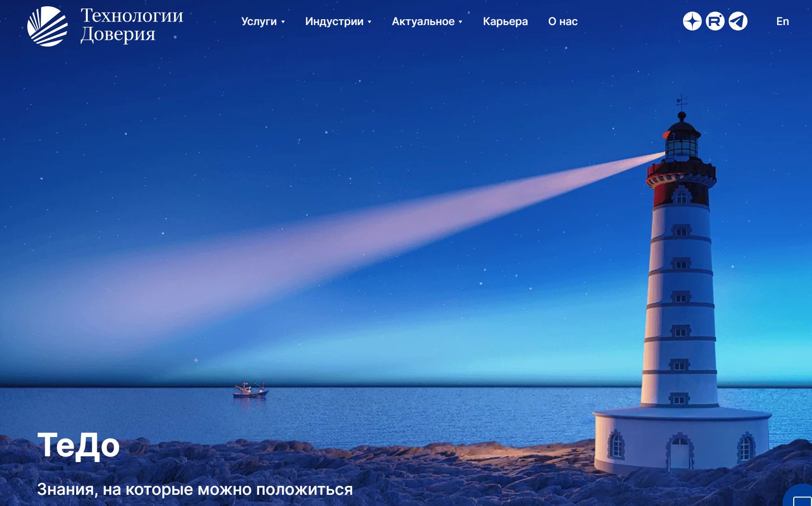This screenshot has height=506, width=812.
Task: Expand the Индустрии dropdown menu
Action: (x=338, y=21)
